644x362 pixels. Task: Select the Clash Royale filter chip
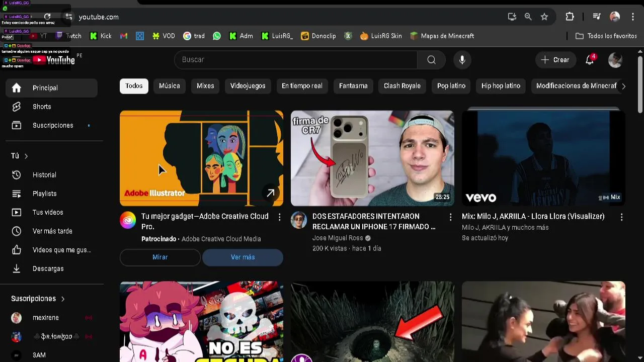click(402, 86)
